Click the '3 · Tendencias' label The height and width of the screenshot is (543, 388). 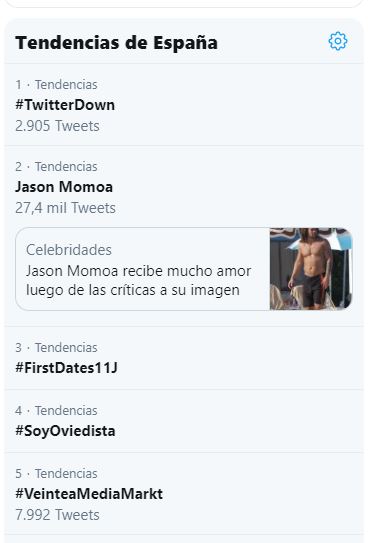coord(56,347)
